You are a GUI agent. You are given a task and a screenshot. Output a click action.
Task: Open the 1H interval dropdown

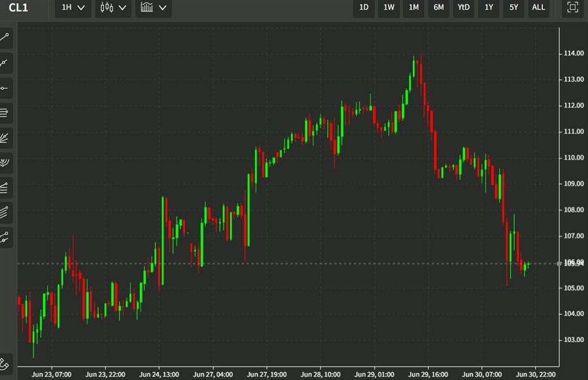pyautogui.click(x=73, y=7)
